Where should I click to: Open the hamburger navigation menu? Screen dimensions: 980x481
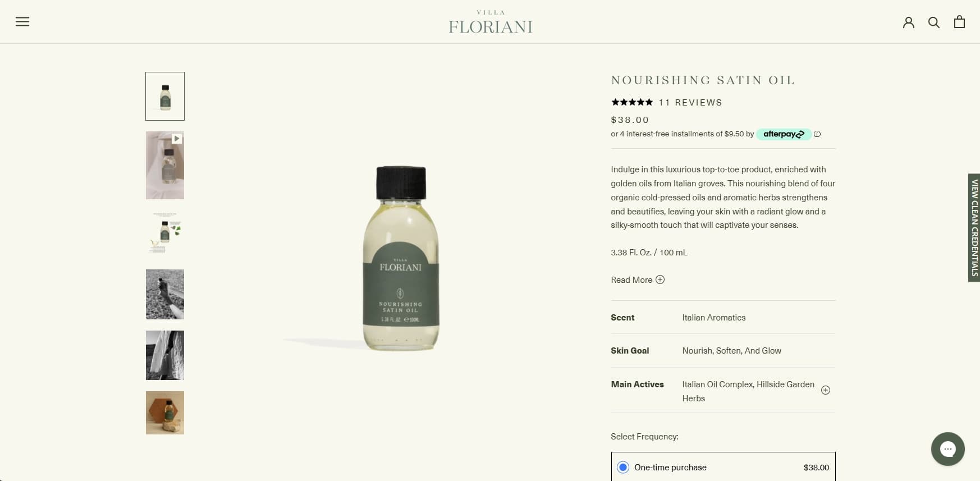click(22, 22)
